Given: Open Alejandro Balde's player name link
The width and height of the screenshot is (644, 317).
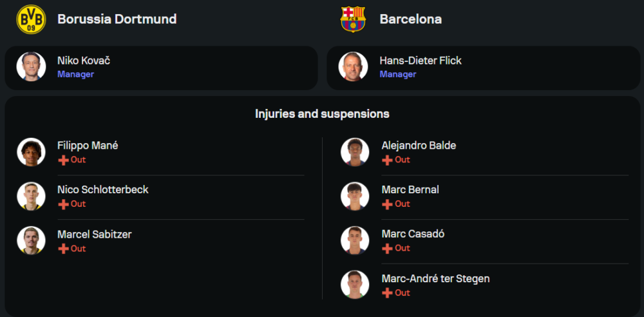Looking at the screenshot, I should pos(419,146).
